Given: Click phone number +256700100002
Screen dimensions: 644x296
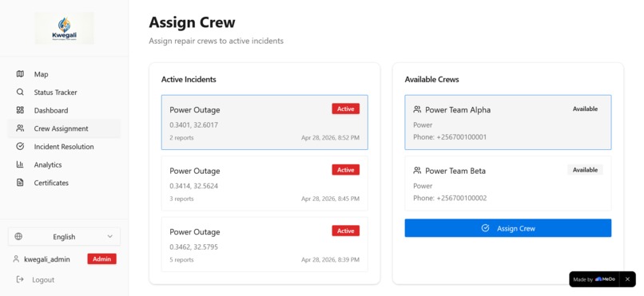Looking at the screenshot, I should click(462, 198).
